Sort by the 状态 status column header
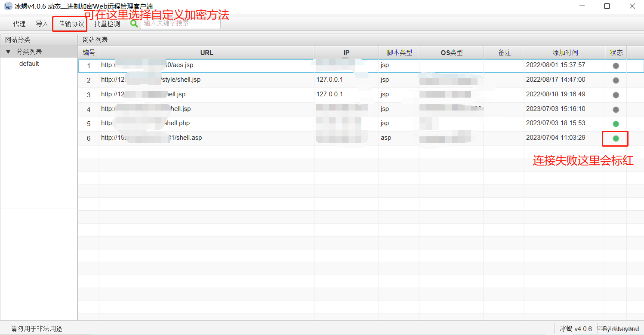Image resolution: width=644 pixels, height=335 pixels. tap(616, 52)
